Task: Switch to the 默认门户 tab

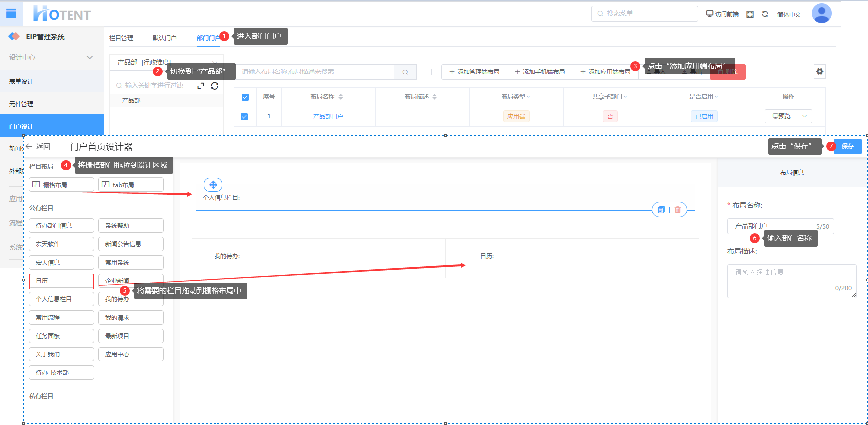Action: (165, 38)
